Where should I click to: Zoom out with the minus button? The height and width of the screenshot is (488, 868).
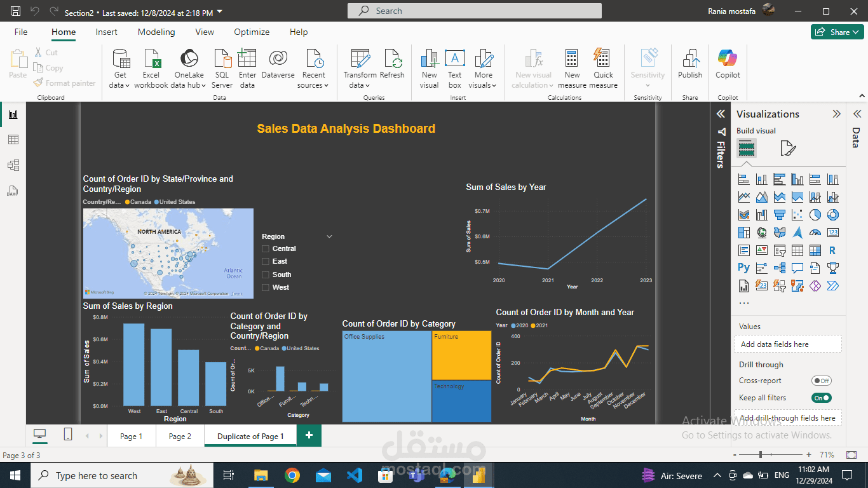pyautogui.click(x=735, y=455)
